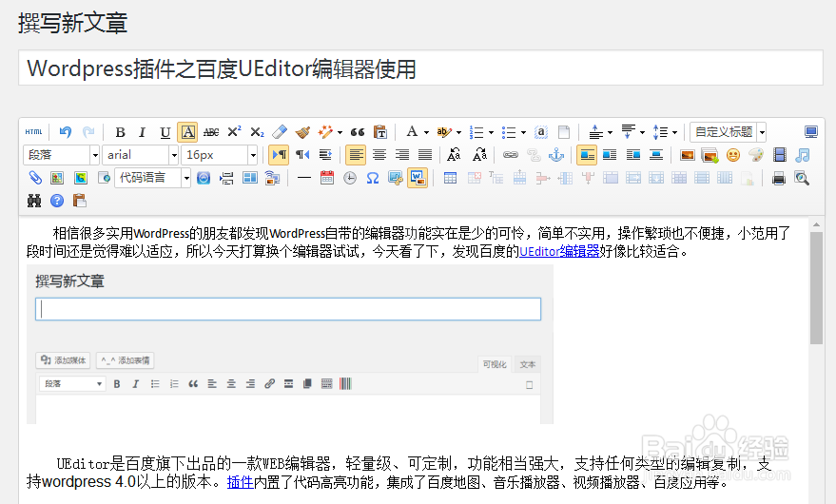Viewport: 836px width, 504px height.
Task: Clear the document with blank page icon
Action: tap(564, 132)
